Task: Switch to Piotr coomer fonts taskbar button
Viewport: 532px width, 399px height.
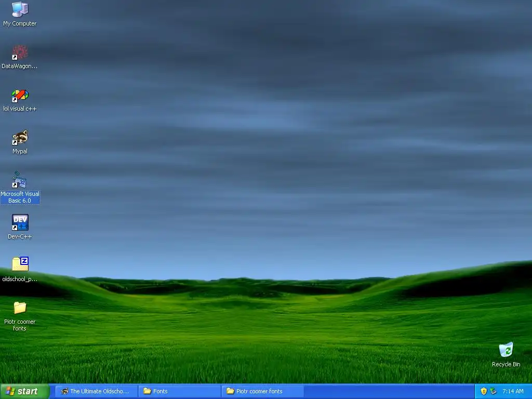Action: click(262, 391)
